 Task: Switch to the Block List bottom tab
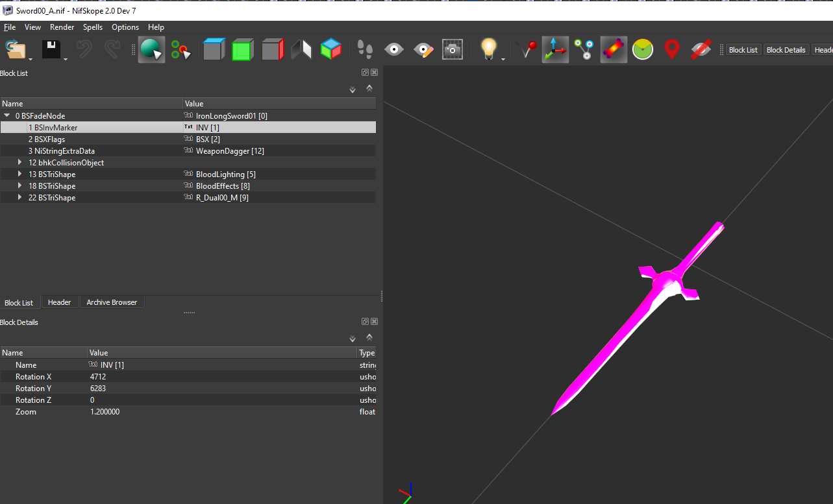[x=19, y=303]
